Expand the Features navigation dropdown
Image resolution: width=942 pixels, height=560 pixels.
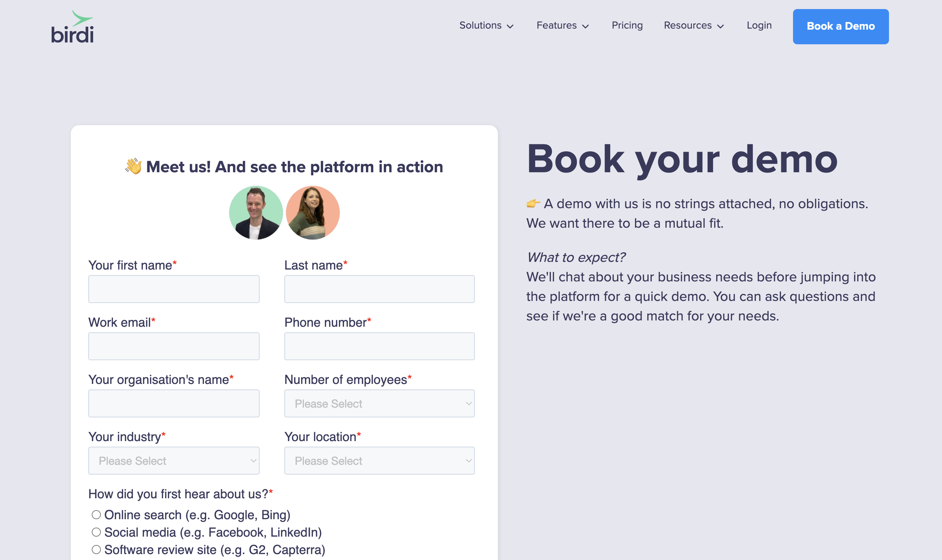(x=562, y=26)
